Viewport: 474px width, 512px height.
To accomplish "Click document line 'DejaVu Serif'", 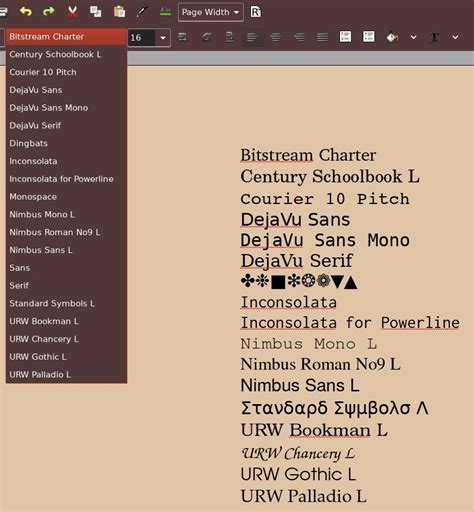I will 296,261.
